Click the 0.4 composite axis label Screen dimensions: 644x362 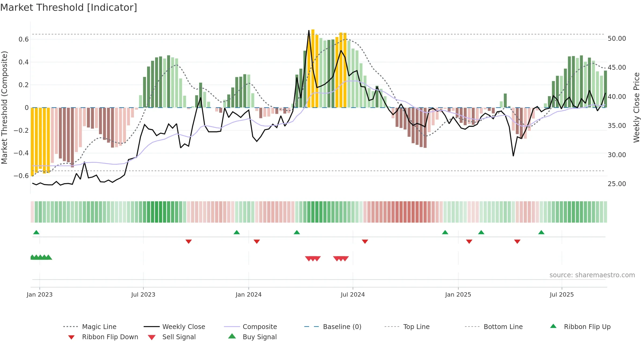click(x=24, y=62)
